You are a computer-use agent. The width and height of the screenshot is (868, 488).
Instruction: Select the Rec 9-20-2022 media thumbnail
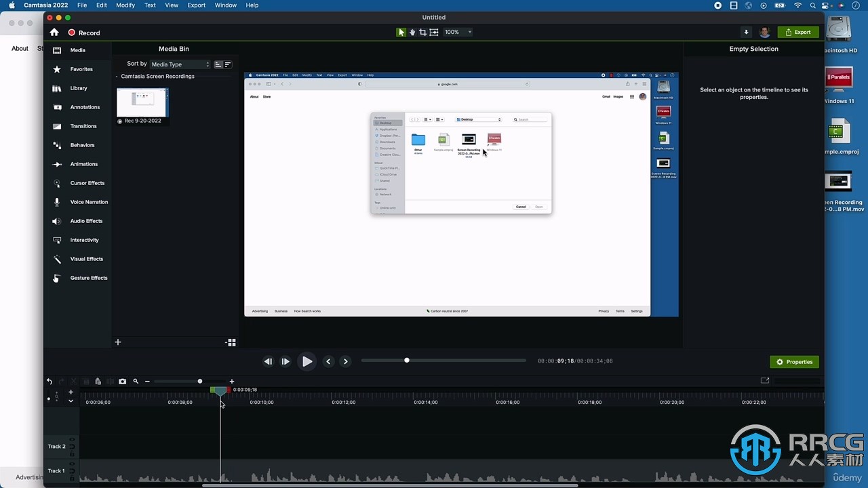pos(142,102)
